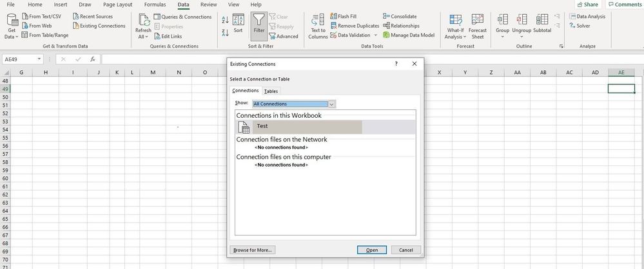Open the Comments pane

(624, 5)
